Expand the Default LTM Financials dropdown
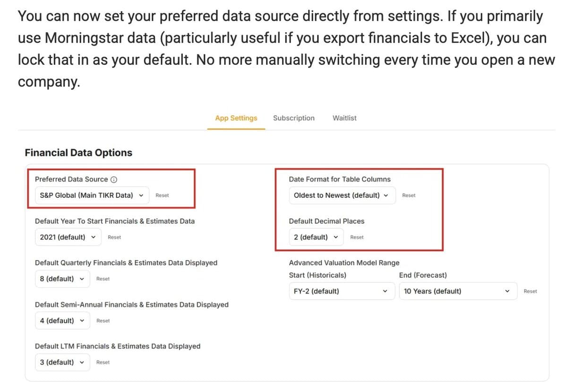 (x=62, y=362)
